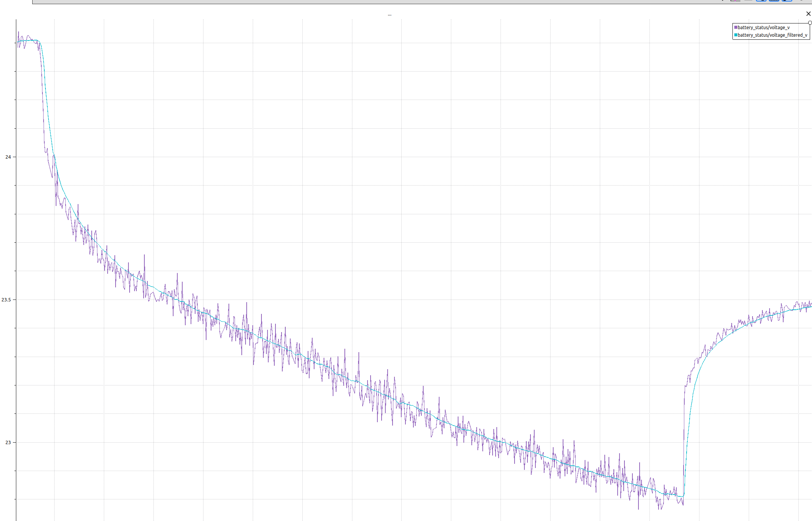Viewport: 812px width, 521px height.
Task: Toggle the battery_status/voltage_v legend entry
Action: click(x=763, y=28)
